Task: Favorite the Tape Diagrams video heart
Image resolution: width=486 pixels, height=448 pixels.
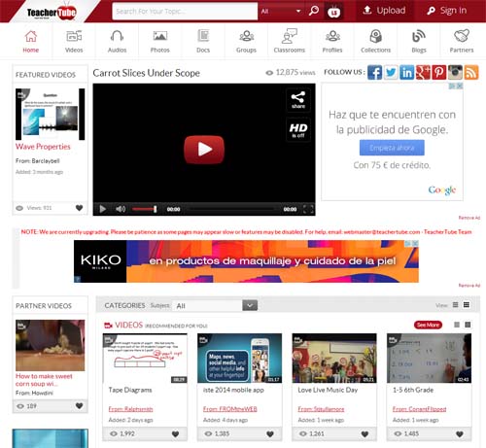Action: [175, 433]
